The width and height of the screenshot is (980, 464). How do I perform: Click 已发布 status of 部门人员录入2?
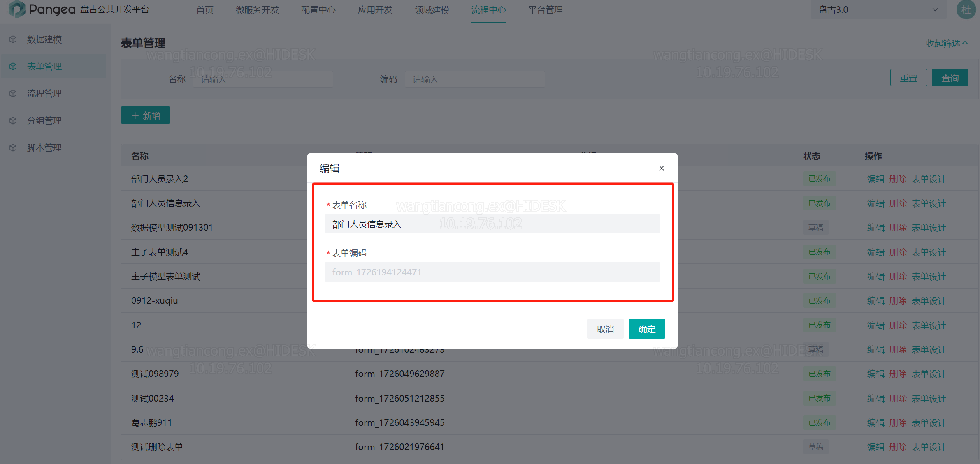820,179
